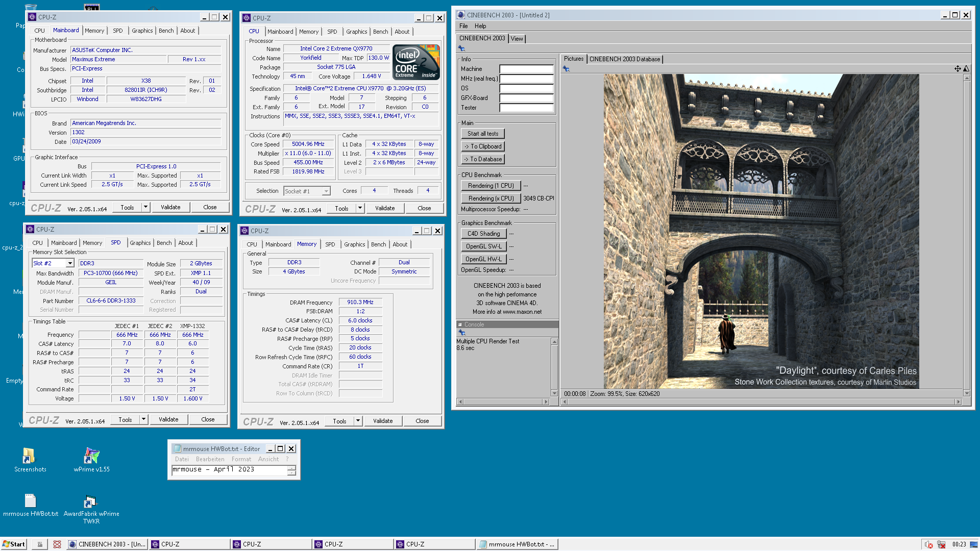This screenshot has height=551, width=980.
Task: Click the Console horizontal scrollbar right arrow
Action: [546, 402]
